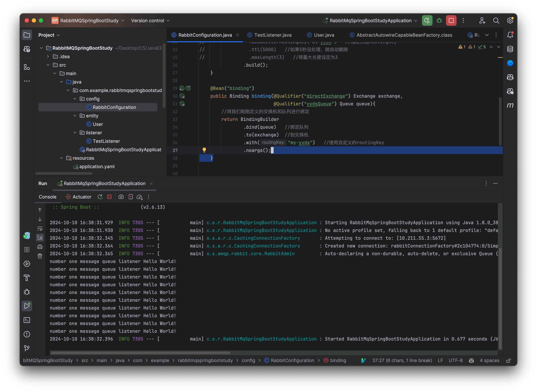Expand the .idea folder
This screenshot has height=392, width=537.
[x=48, y=56]
